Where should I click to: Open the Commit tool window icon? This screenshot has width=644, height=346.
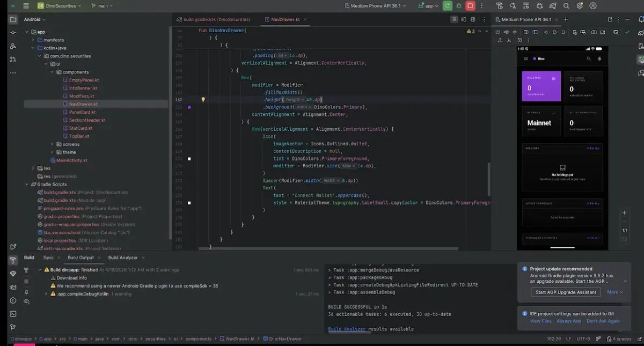click(13, 32)
